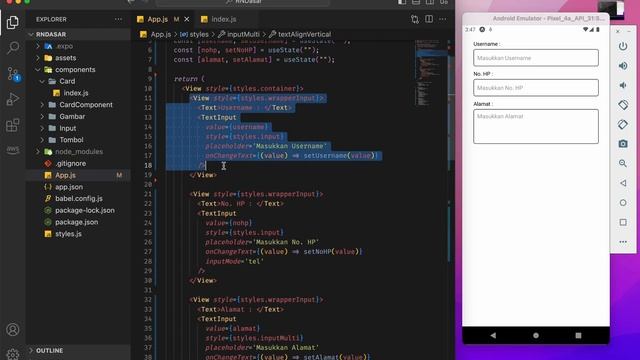The width and height of the screenshot is (640, 360).
Task: Open the Accounts menu in the activity bar
Action: coord(13,329)
